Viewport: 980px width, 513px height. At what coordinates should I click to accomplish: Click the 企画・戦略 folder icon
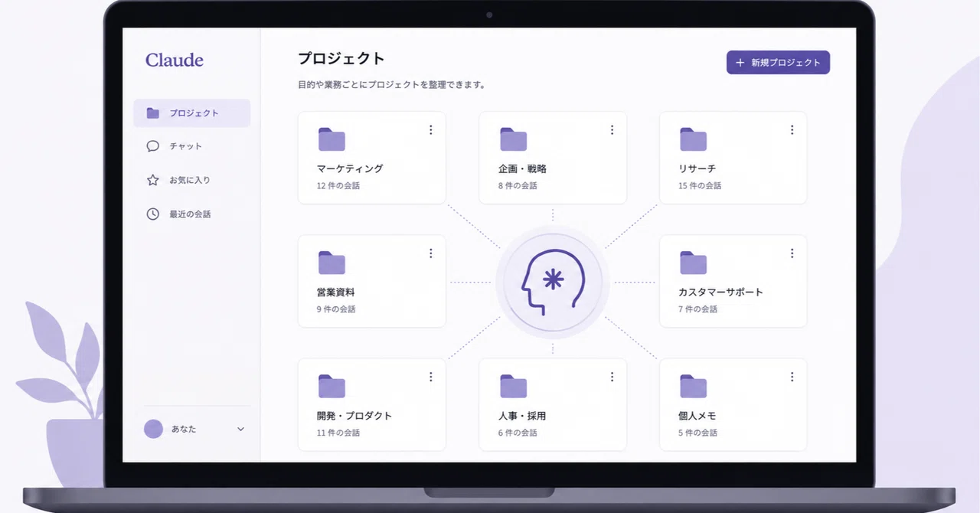point(513,139)
